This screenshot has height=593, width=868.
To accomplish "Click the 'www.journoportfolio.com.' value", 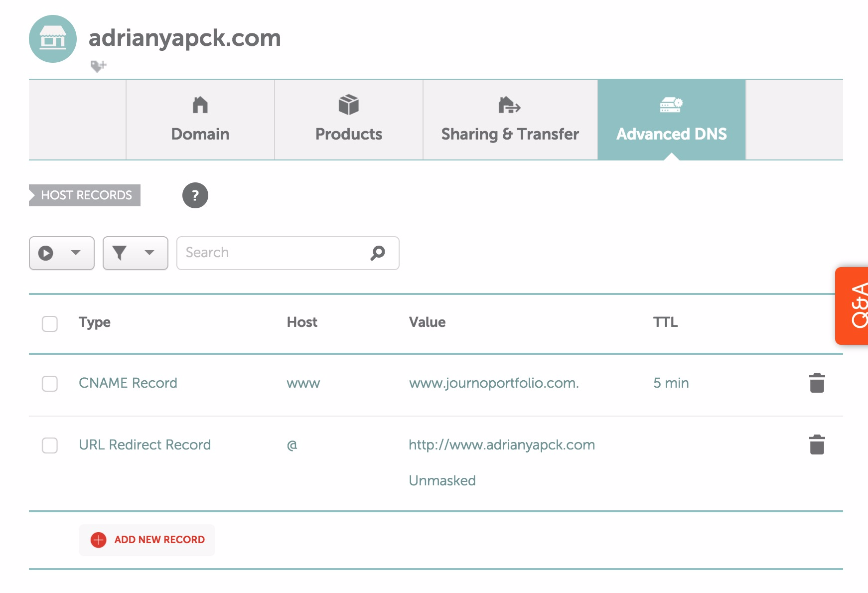I will tap(494, 383).
